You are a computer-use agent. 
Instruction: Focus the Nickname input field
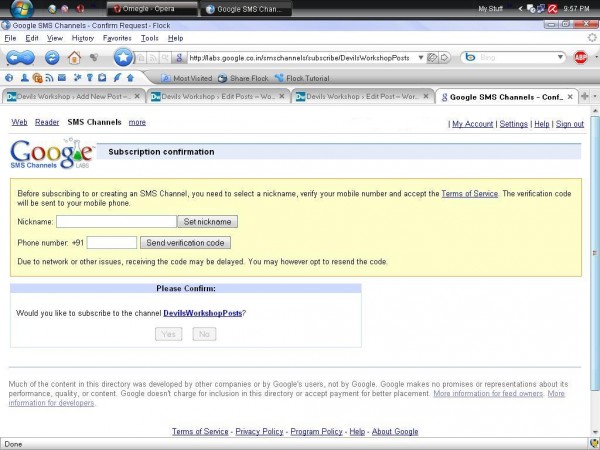[116, 222]
